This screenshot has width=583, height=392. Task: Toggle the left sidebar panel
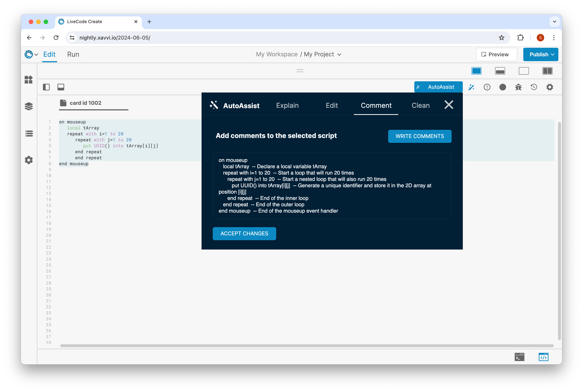(46, 87)
